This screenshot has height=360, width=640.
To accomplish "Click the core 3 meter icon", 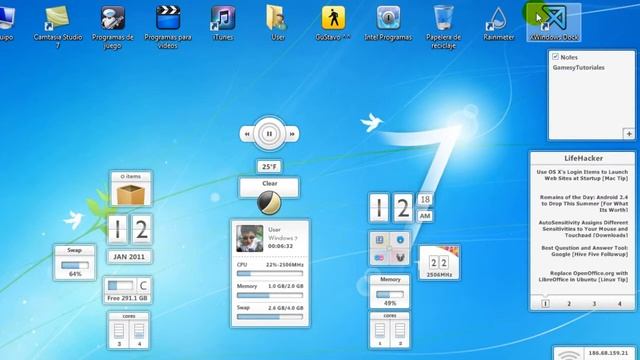I will pyautogui.click(x=119, y=331).
